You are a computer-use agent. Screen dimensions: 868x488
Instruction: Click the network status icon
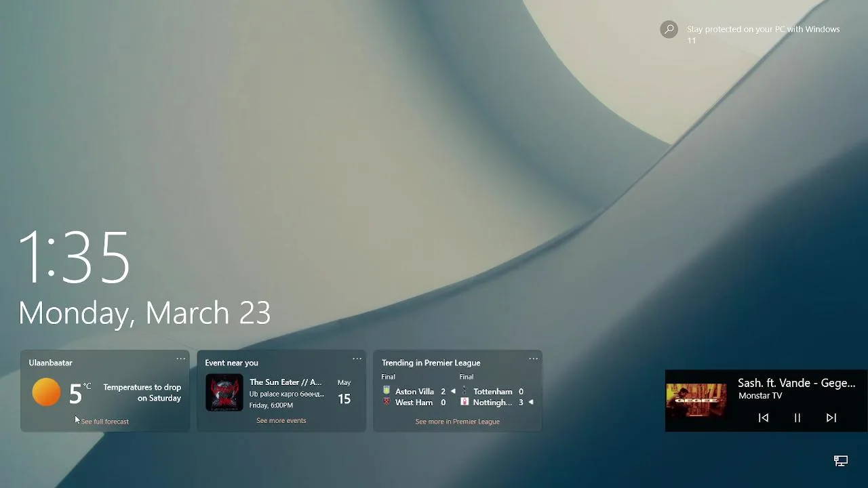841,461
